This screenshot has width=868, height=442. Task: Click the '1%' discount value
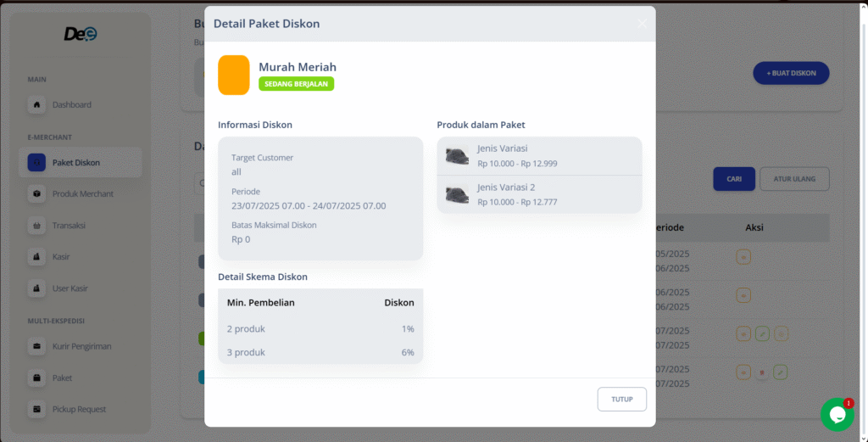pyautogui.click(x=408, y=329)
